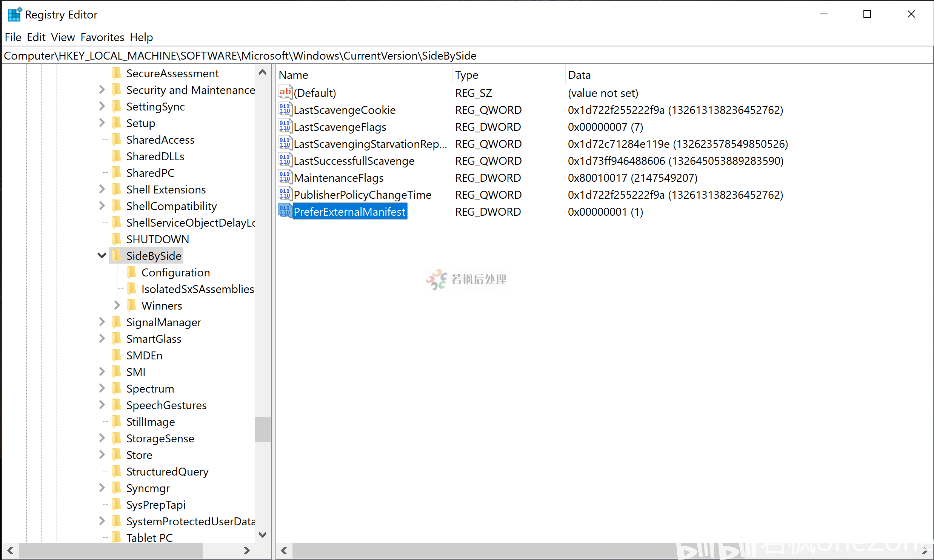Image resolution: width=934 pixels, height=560 pixels.
Task: Expand the Security and Maintenance key
Action: (x=102, y=89)
